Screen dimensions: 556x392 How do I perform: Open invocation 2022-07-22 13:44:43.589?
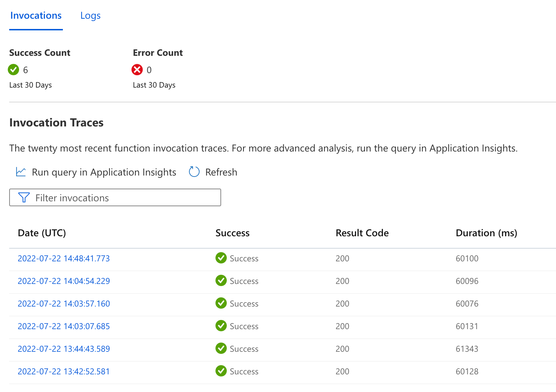pyautogui.click(x=64, y=349)
